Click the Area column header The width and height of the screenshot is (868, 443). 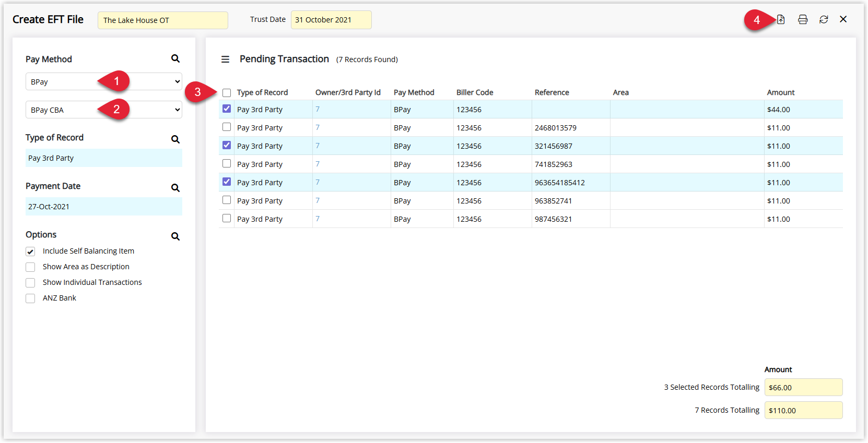coord(621,92)
